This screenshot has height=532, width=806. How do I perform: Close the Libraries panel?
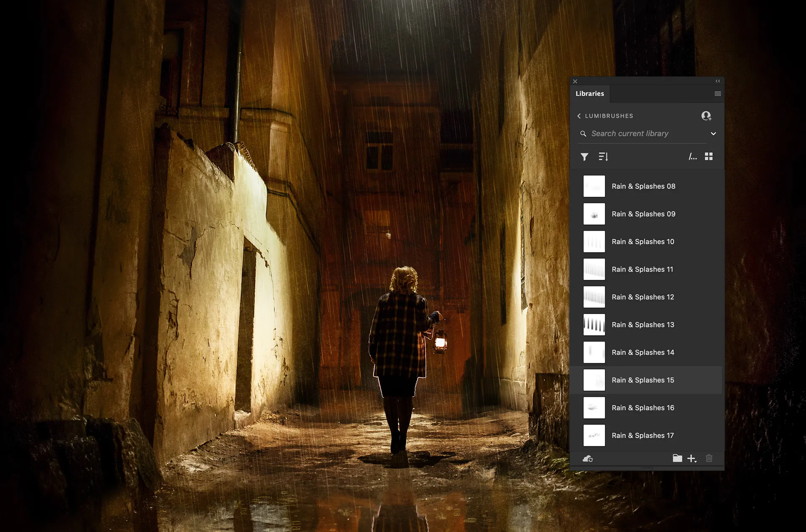click(x=575, y=81)
